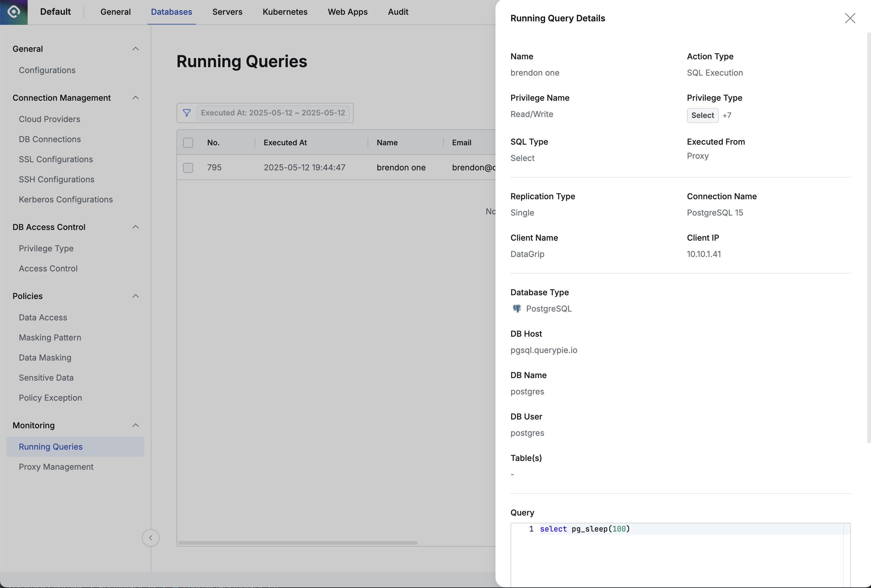
Task: Collapse the DB Access Control section
Action: pyautogui.click(x=135, y=227)
